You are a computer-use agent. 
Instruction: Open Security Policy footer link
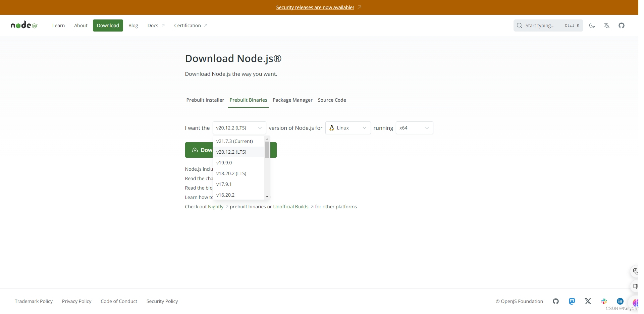click(x=162, y=301)
